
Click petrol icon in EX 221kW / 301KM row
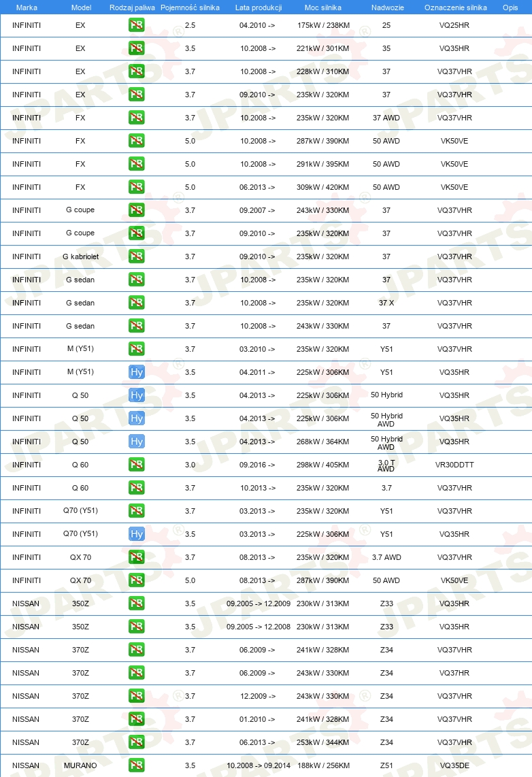(x=136, y=48)
